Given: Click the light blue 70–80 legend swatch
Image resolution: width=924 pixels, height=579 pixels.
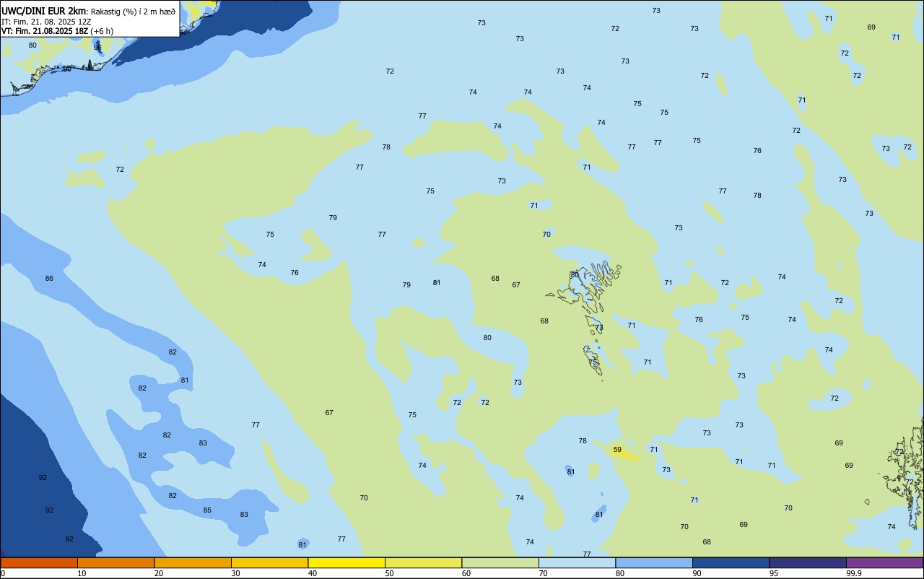Looking at the screenshot, I should pos(577,562).
